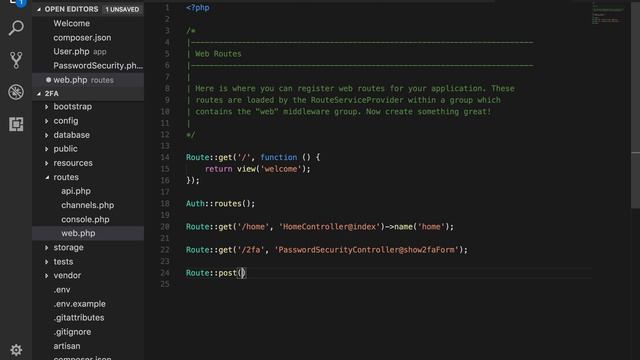Click 'HomeController@index' string on line 20
The height and width of the screenshot is (360, 640).
pyautogui.click(x=329, y=227)
